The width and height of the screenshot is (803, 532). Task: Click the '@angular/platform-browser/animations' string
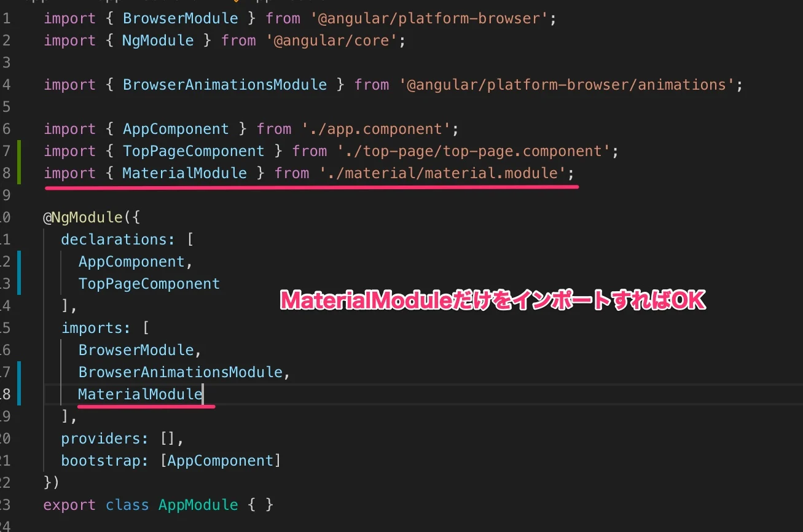566,85
